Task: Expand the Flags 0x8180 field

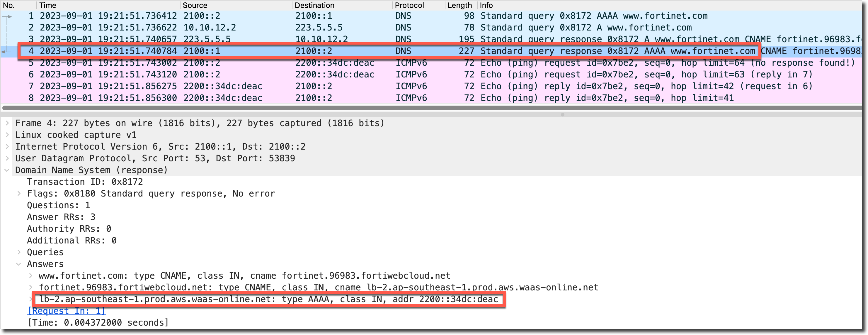Action: coord(19,194)
